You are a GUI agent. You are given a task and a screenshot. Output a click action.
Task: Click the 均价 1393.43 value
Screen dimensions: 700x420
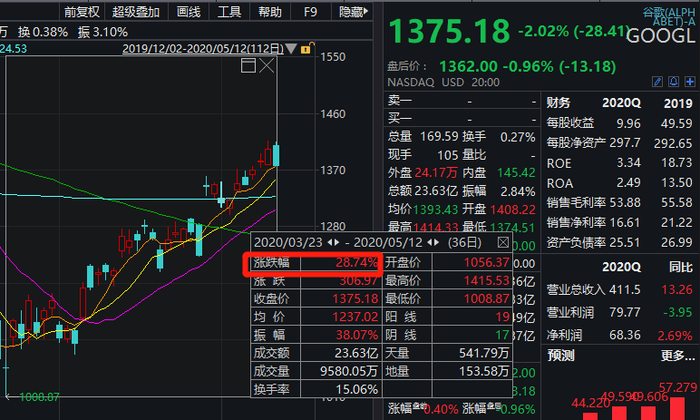436,209
